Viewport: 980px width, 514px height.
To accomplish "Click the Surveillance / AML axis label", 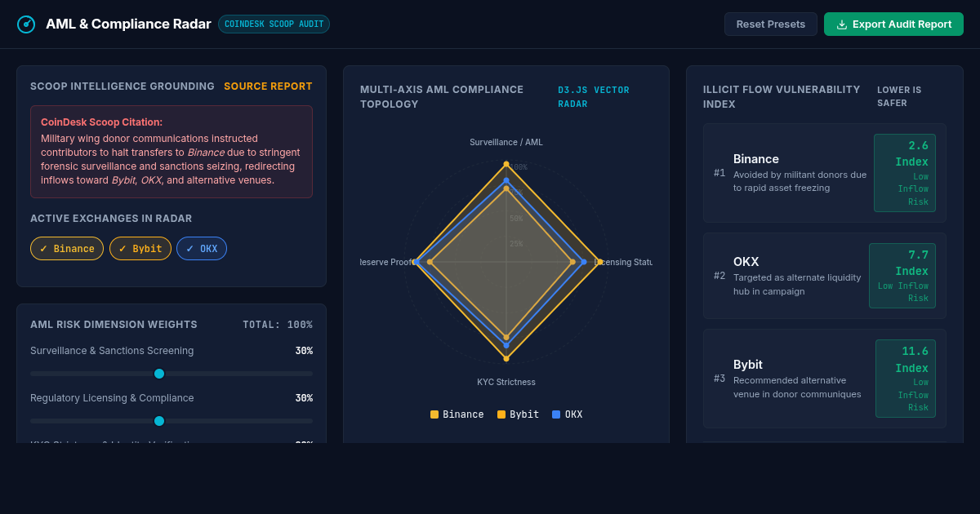I will [506, 142].
